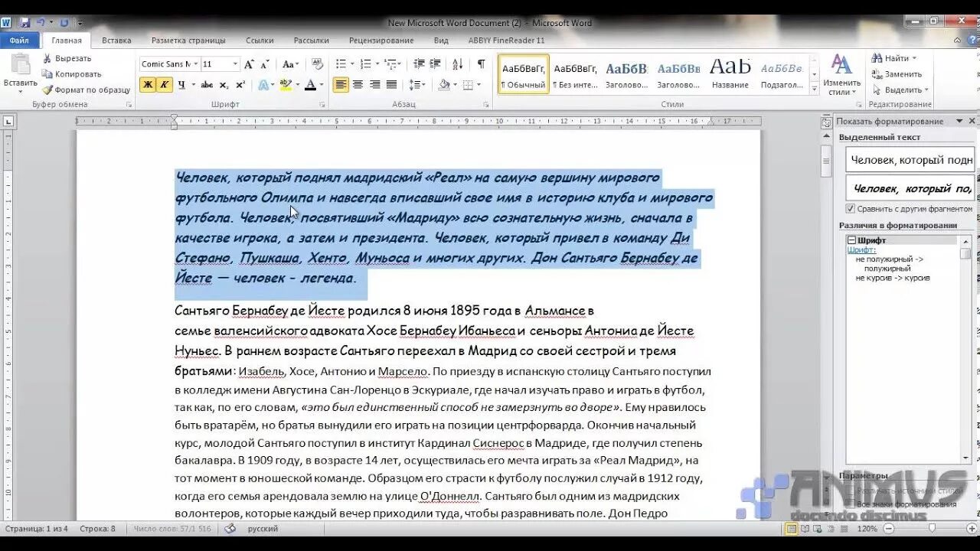The width and height of the screenshot is (980, 551).
Task: Apply yellow text highlight color
Action: tap(286, 85)
